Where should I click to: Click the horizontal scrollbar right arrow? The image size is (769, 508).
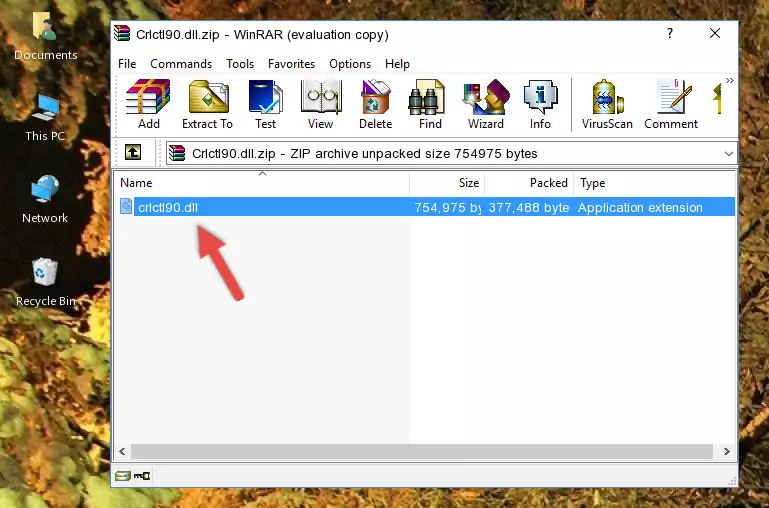coord(727,452)
